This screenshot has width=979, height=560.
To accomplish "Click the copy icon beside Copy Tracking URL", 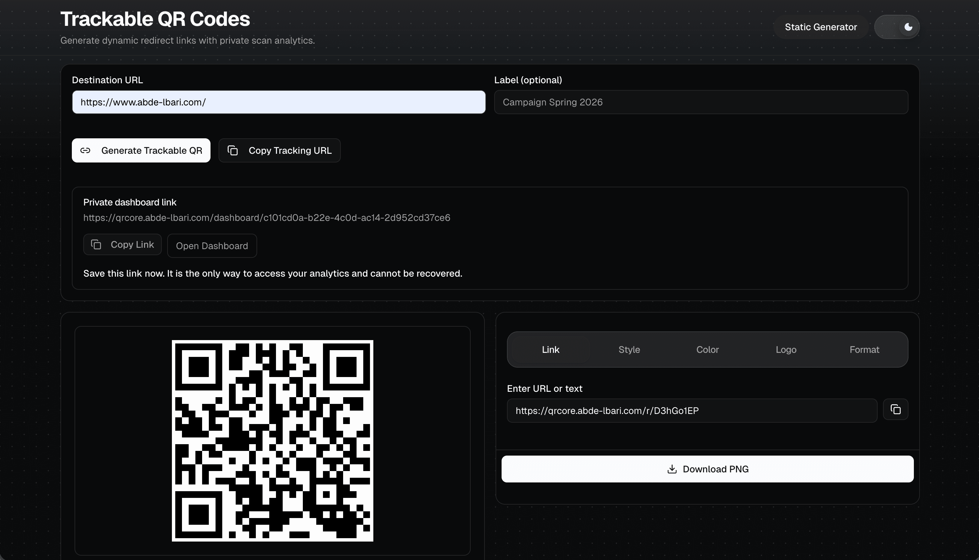I will 233,150.
